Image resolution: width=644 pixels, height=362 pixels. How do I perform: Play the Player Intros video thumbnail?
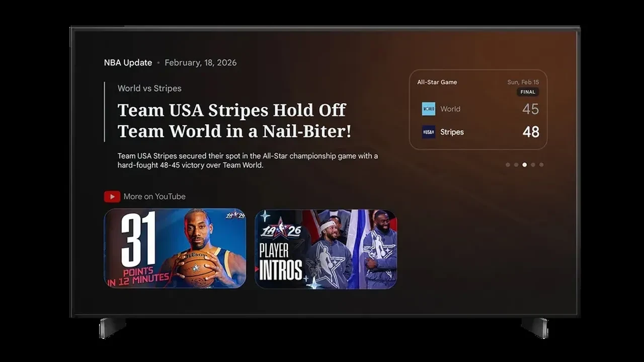click(x=325, y=248)
